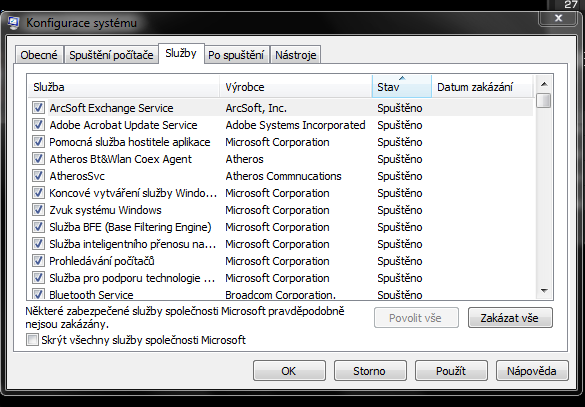585x407 pixels.
Task: Open help with Nápověda button
Action: click(532, 371)
